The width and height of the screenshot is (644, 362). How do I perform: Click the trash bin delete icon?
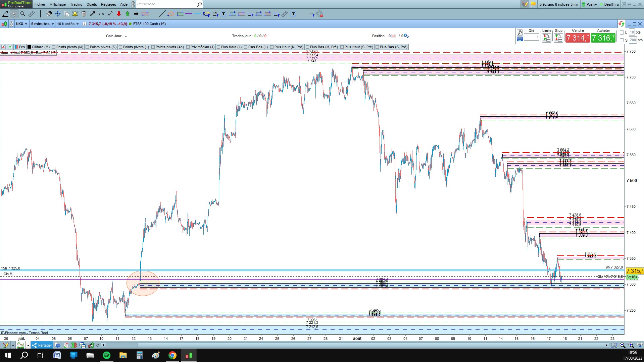84,14
